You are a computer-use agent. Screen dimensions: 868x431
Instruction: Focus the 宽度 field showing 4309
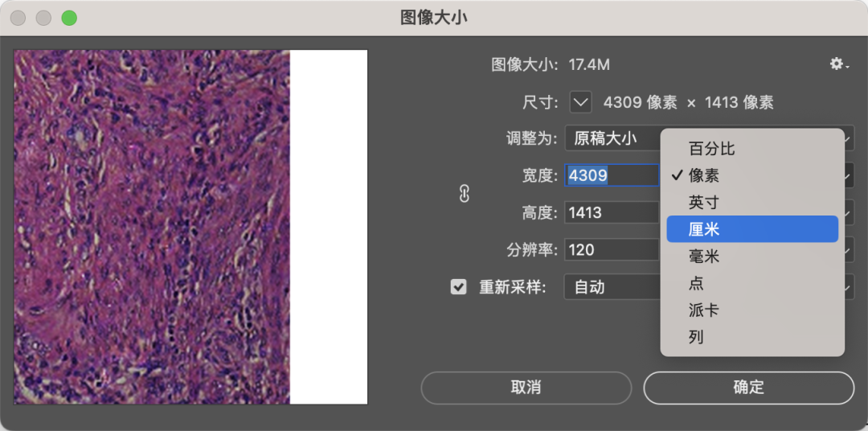(x=612, y=175)
